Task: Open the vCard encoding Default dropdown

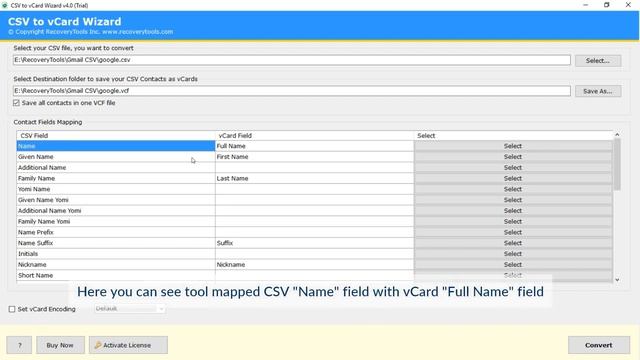Action: coord(129,309)
